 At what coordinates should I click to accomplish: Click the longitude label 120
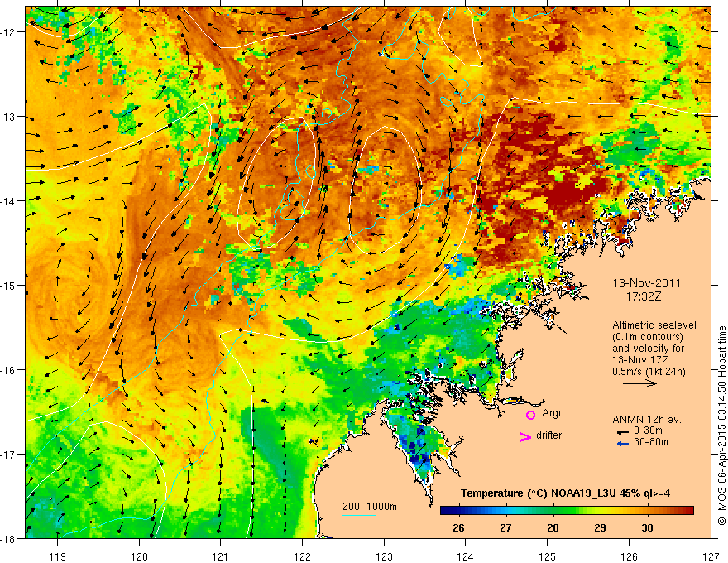coord(139,557)
